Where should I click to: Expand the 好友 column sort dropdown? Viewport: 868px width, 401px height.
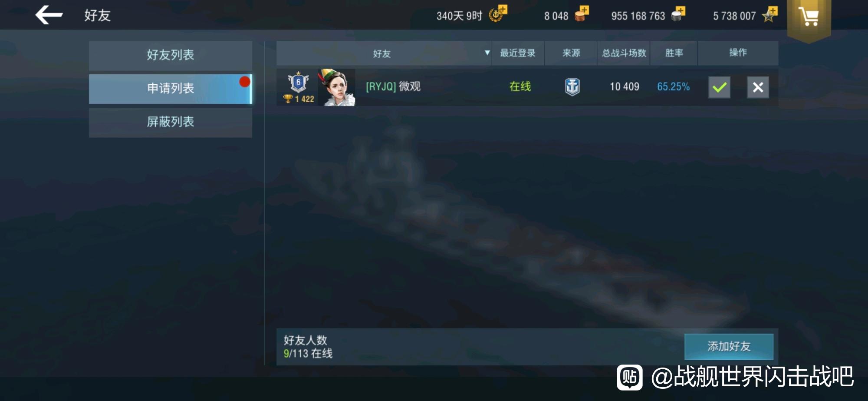pyautogui.click(x=487, y=53)
